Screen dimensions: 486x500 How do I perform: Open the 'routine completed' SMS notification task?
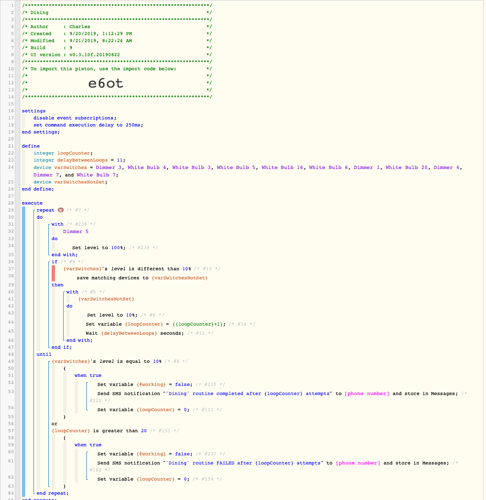coord(277,393)
